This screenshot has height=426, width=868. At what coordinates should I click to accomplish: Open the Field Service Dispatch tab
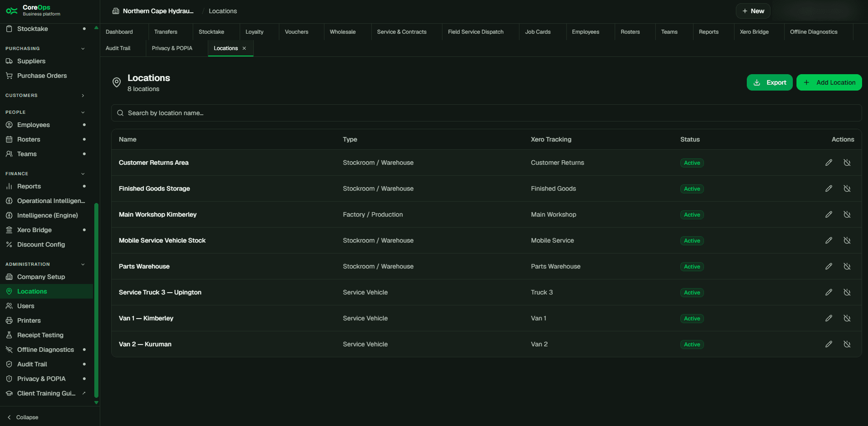(x=476, y=32)
